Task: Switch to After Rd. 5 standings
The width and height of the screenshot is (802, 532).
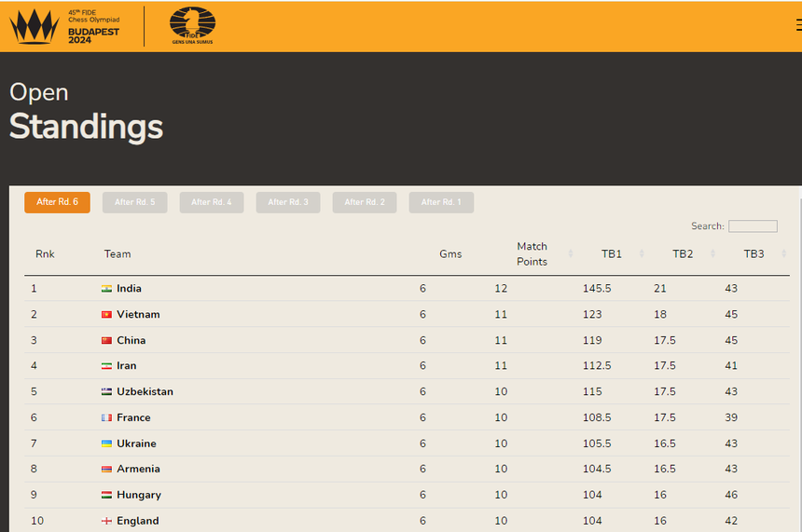Action: 135,202
